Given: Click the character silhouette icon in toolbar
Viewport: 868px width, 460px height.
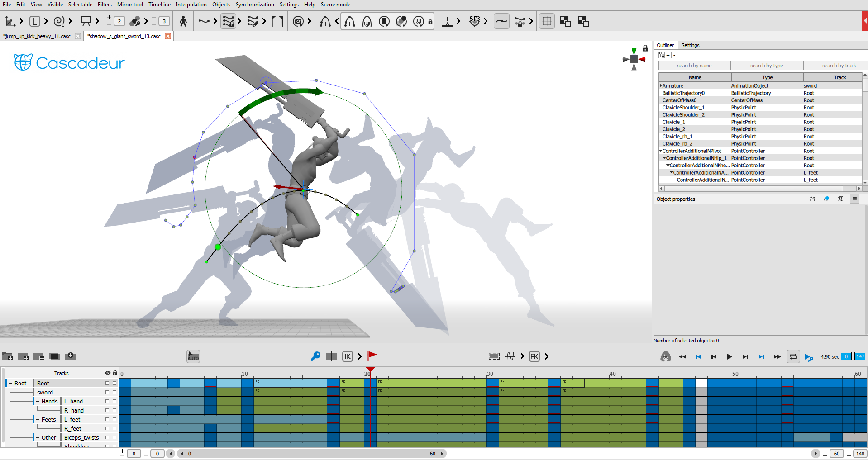Looking at the screenshot, I should pos(183,21).
